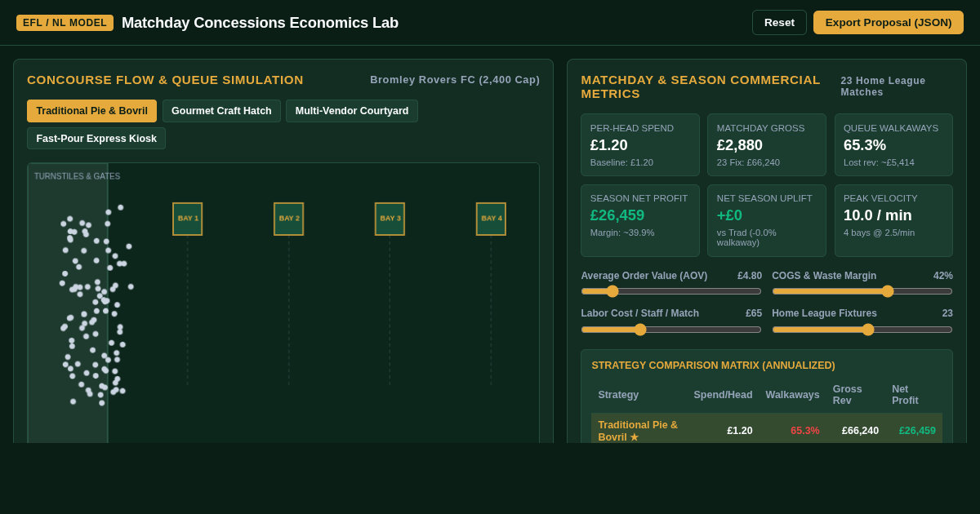Choose Multi-Vendor Courtyard strategy
980x514 pixels.
tap(352, 111)
